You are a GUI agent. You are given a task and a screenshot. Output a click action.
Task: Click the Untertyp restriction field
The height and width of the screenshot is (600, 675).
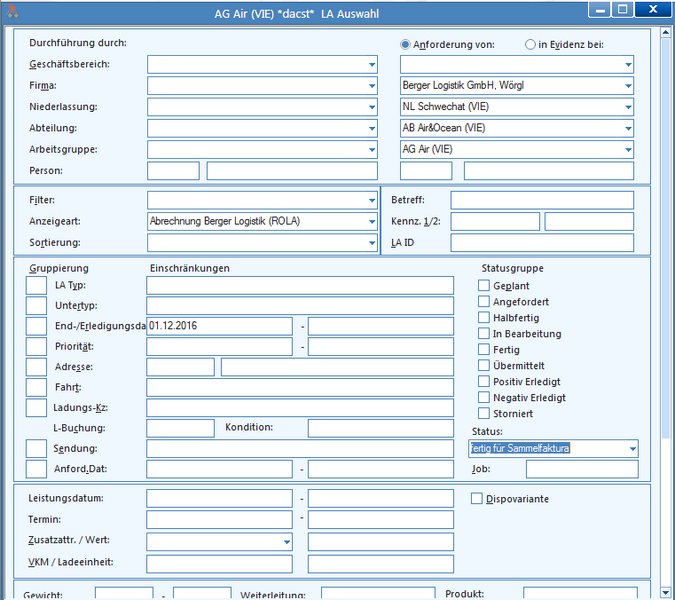coord(300,306)
